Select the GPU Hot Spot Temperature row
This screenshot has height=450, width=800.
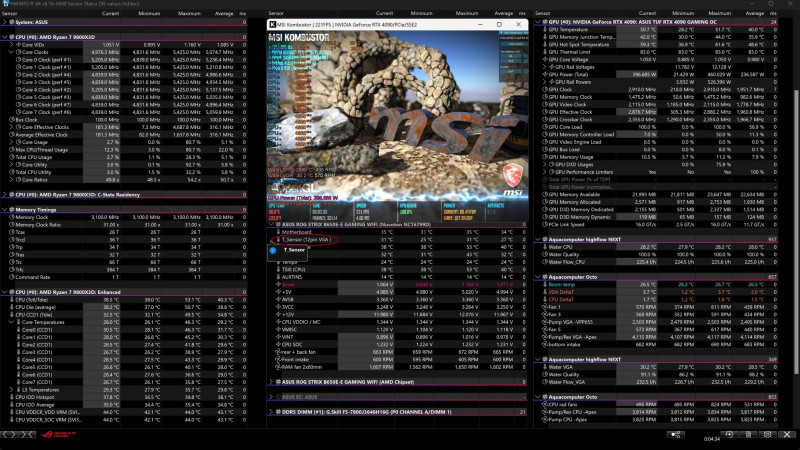(656, 44)
